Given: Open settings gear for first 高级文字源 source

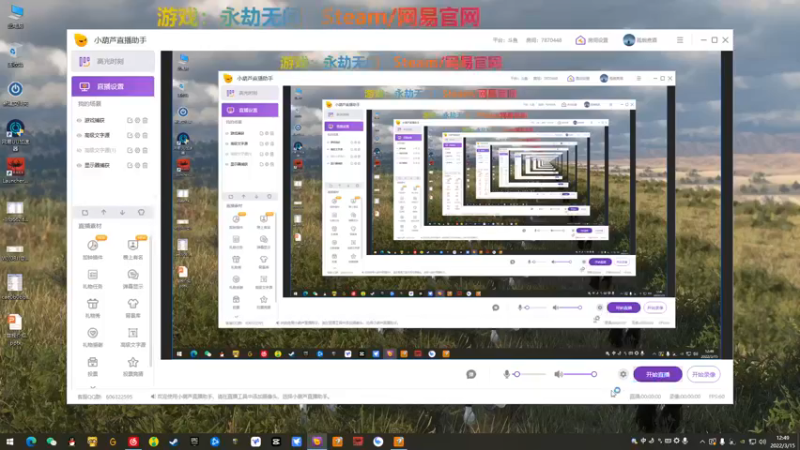Looking at the screenshot, I should click(x=137, y=135).
